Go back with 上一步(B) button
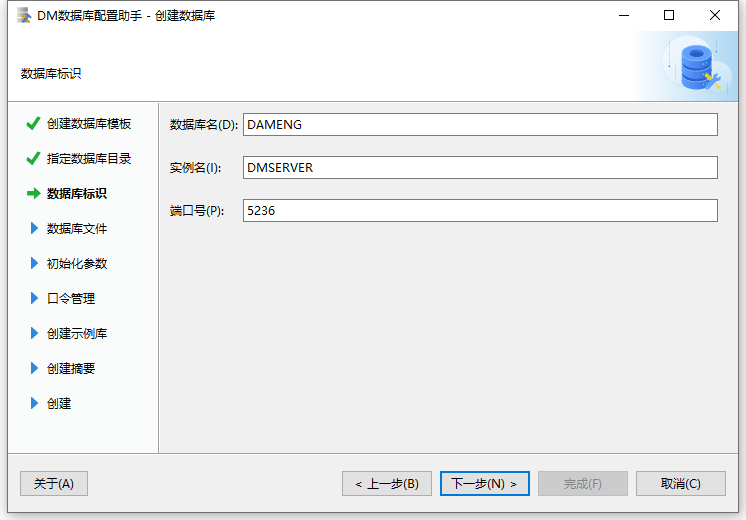746x520 pixels. [x=387, y=483]
